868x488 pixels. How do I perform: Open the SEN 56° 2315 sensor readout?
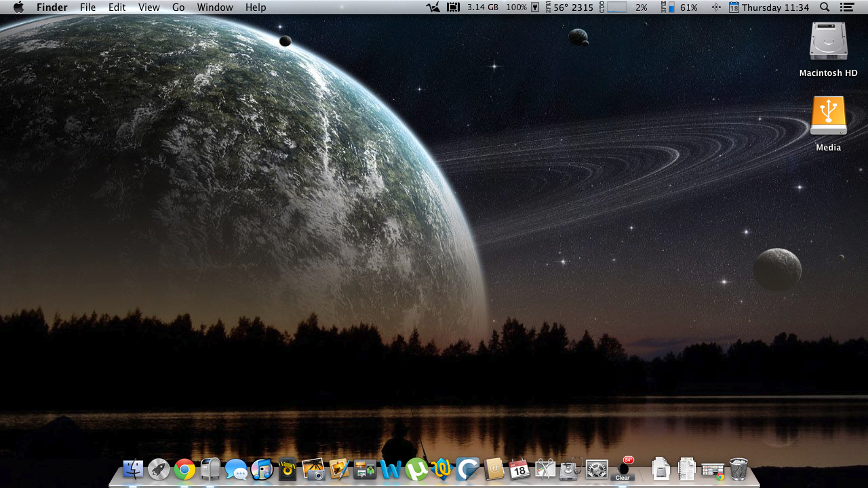pos(570,7)
